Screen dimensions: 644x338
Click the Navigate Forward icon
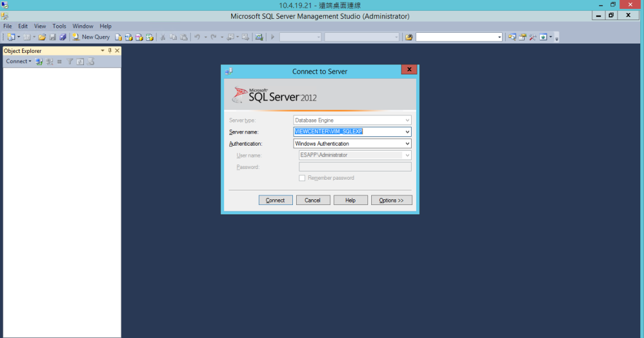tap(245, 37)
